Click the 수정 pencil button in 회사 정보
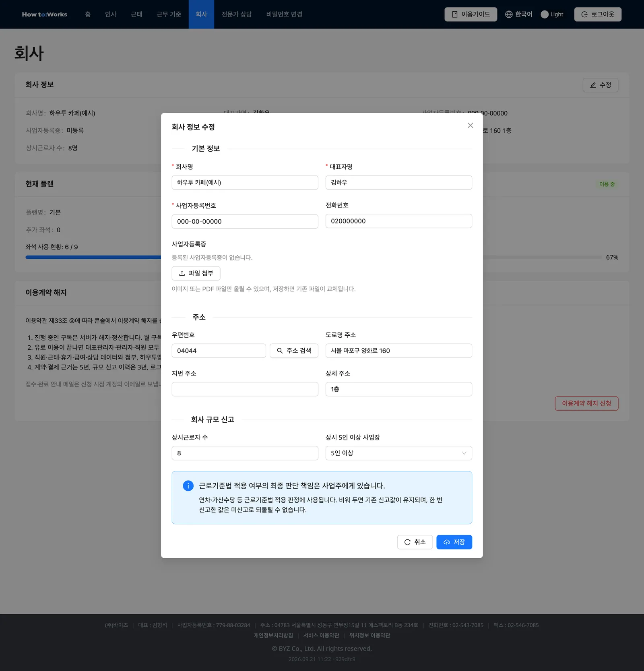 click(x=600, y=85)
